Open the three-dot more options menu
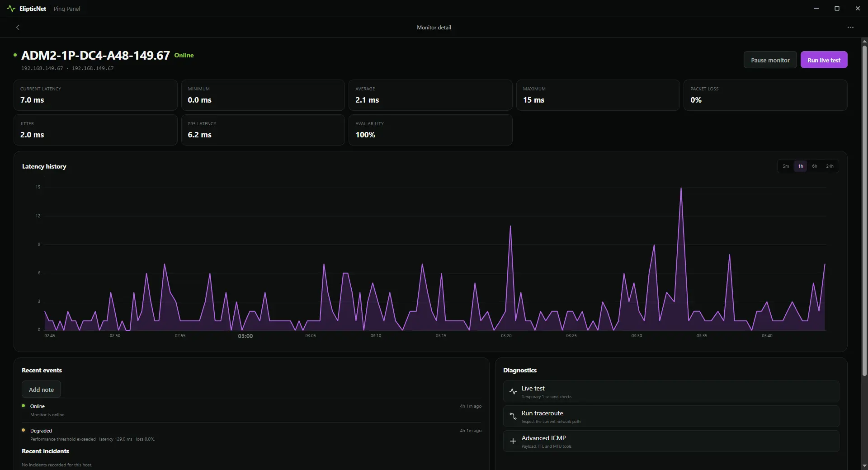The width and height of the screenshot is (868, 470). (x=850, y=28)
